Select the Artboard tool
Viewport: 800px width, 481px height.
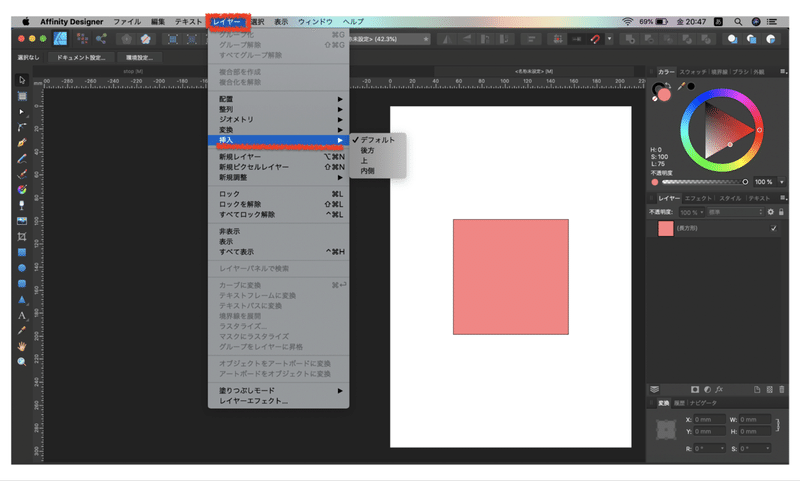coord(22,96)
